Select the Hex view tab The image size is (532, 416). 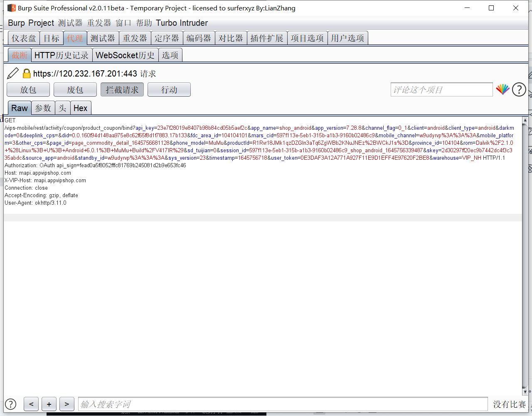pyautogui.click(x=80, y=108)
